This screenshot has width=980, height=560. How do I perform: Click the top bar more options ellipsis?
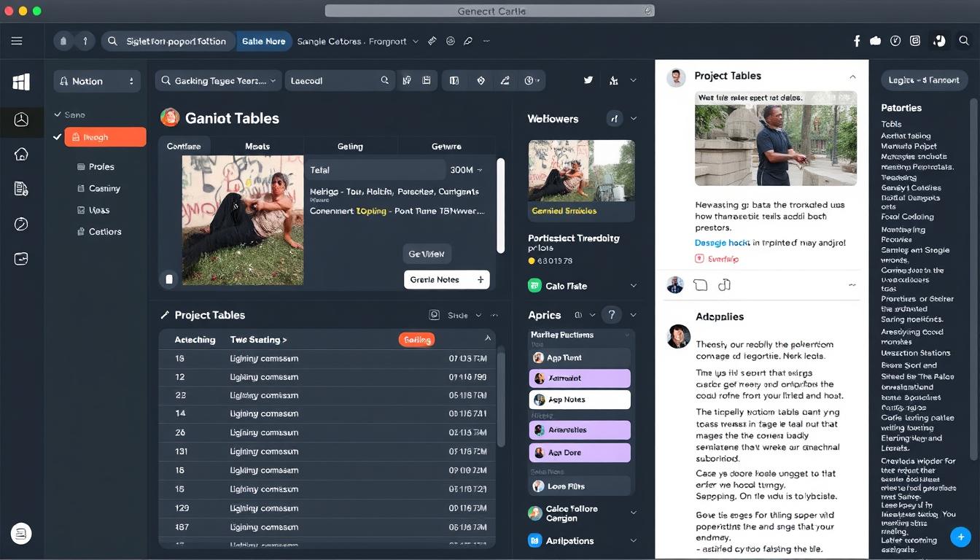pyautogui.click(x=486, y=42)
